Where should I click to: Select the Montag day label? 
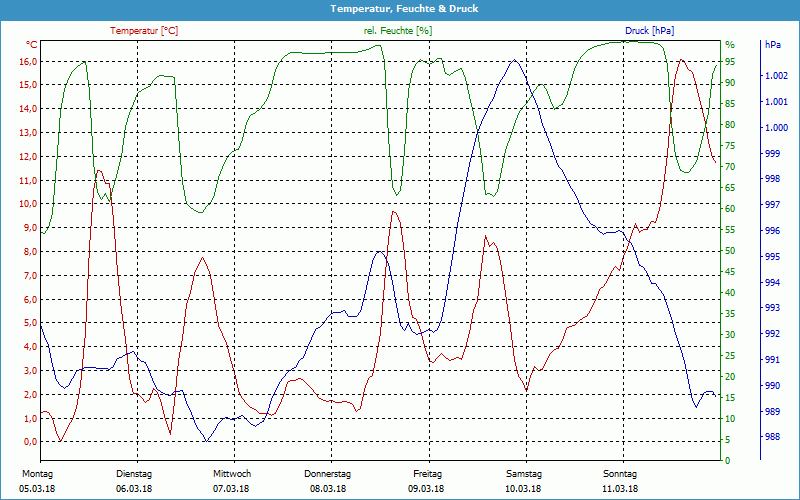coord(37,474)
